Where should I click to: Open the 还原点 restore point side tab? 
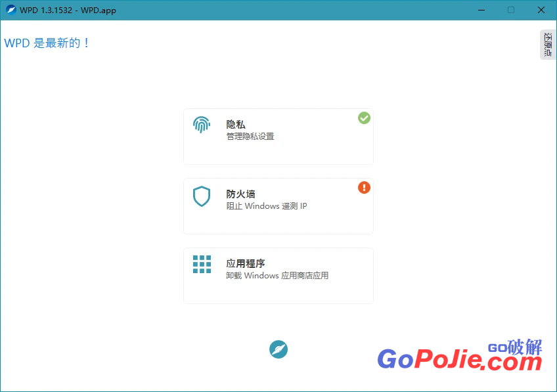coord(548,45)
